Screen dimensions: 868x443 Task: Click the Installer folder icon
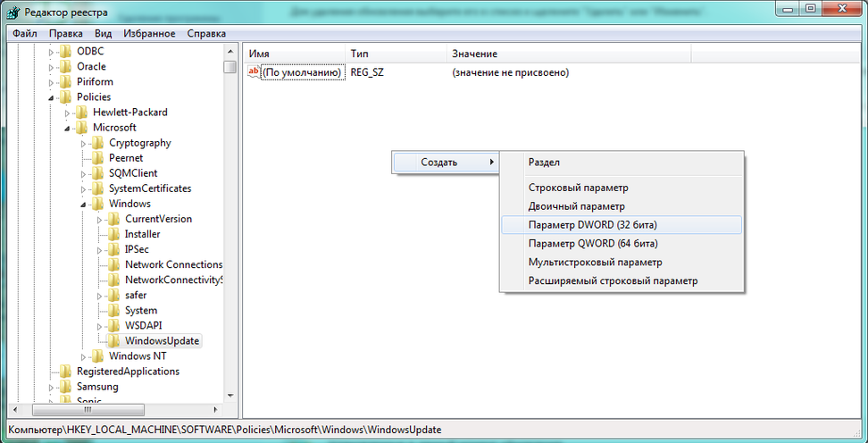[x=114, y=234]
